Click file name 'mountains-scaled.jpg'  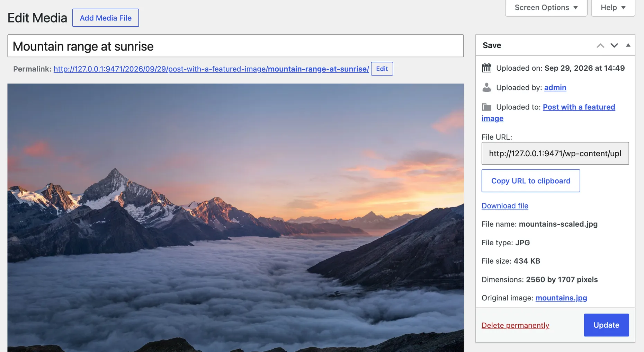click(558, 224)
